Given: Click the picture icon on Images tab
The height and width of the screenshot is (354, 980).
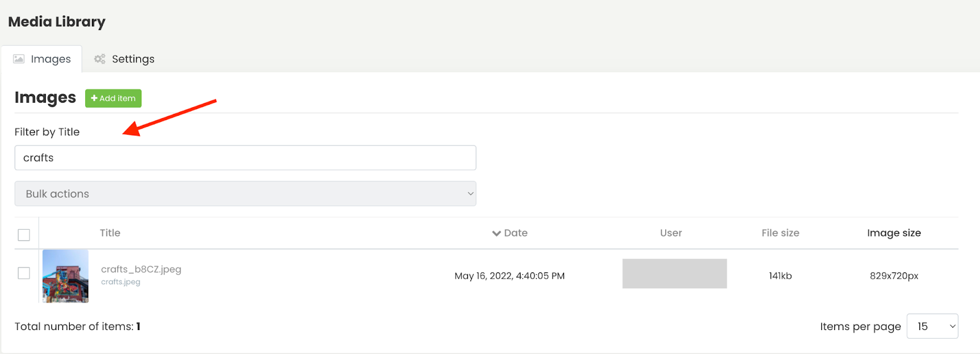Looking at the screenshot, I should (19, 59).
